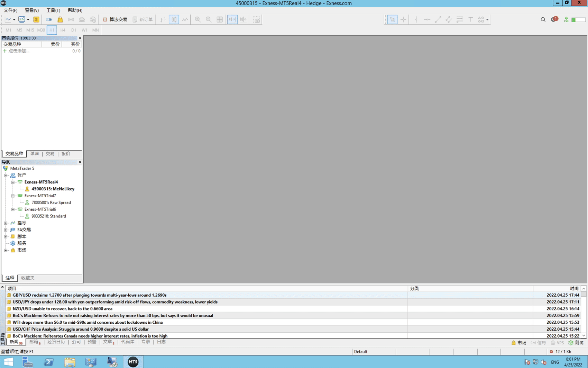Toggle chart shift from right edge

[243, 20]
